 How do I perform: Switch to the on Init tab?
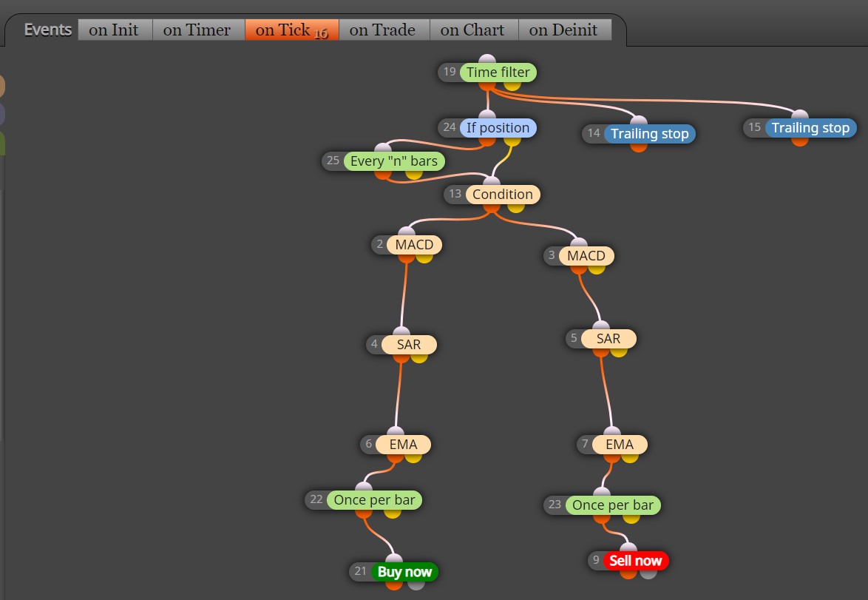[114, 30]
